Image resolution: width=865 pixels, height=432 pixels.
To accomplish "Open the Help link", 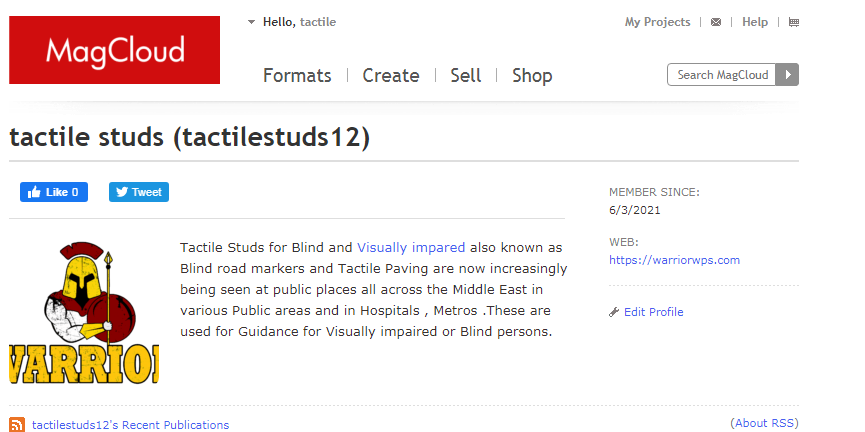I will [755, 22].
